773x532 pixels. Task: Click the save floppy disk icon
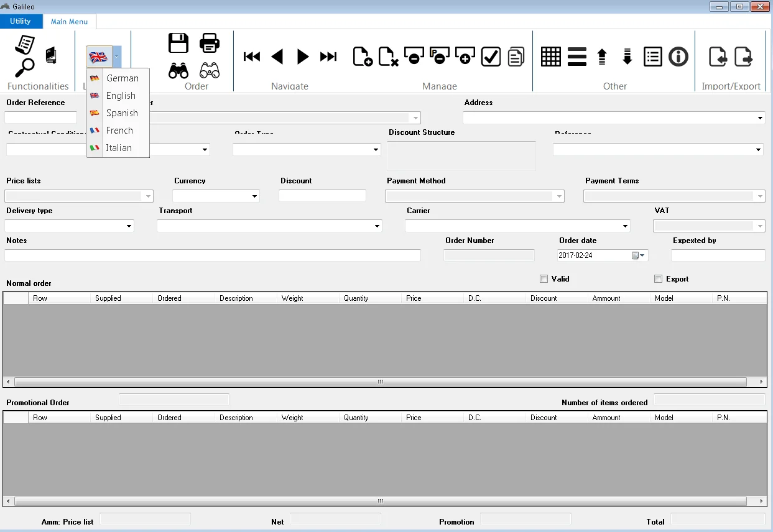coord(178,43)
